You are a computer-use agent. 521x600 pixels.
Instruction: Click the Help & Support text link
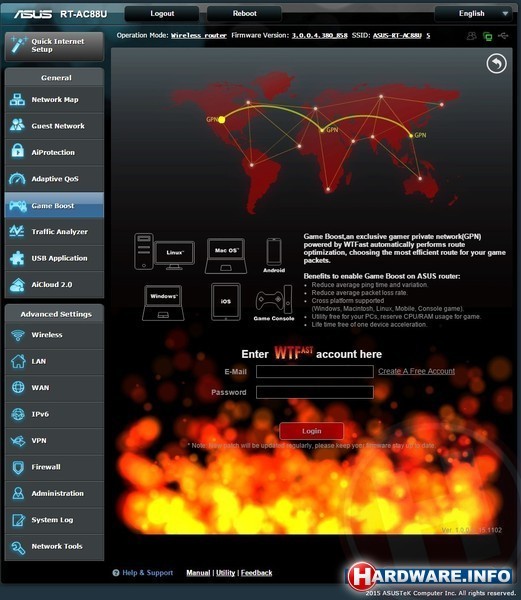[148, 573]
